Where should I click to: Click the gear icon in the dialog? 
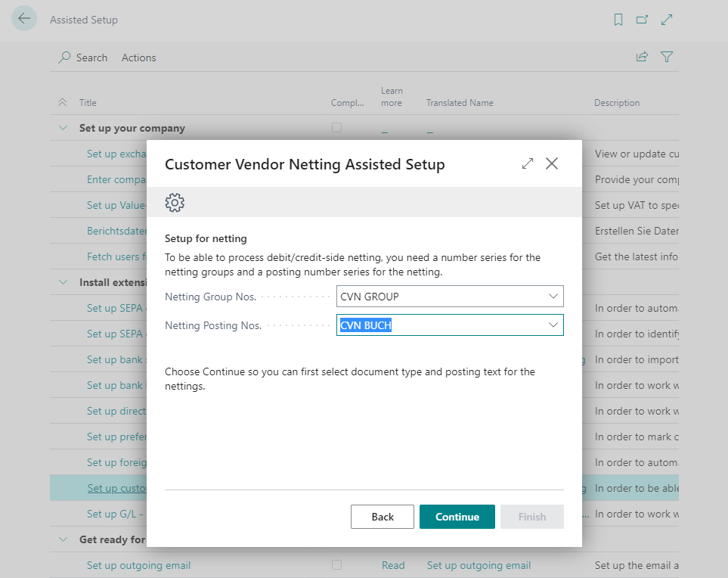pos(175,202)
